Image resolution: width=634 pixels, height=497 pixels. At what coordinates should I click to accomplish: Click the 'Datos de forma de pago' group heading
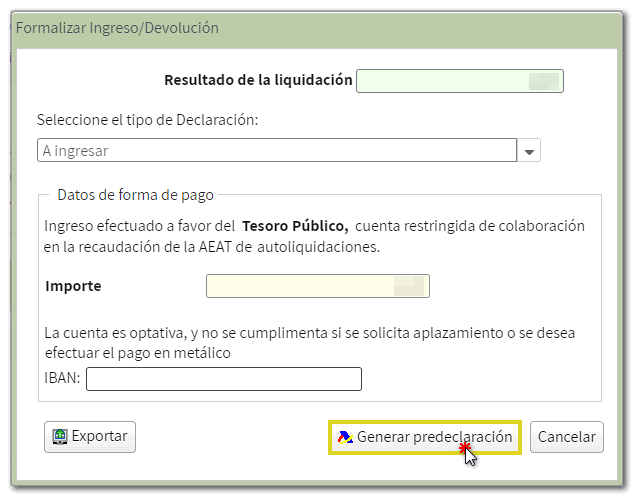tap(135, 195)
